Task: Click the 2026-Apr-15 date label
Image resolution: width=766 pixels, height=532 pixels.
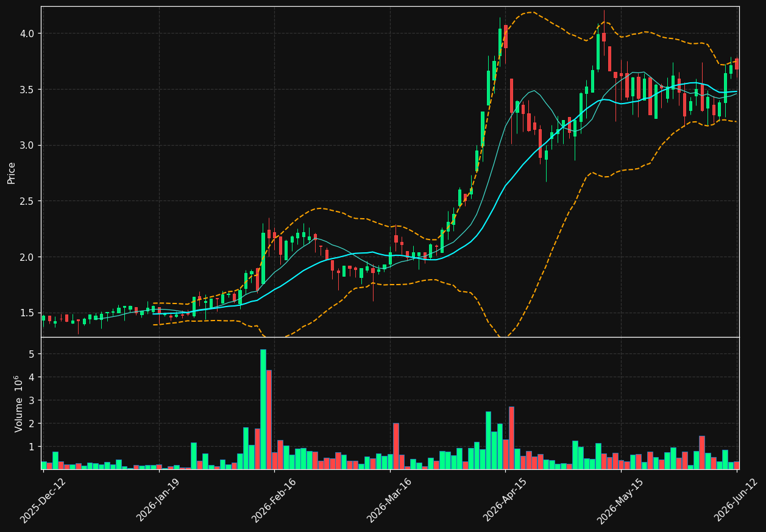Action: pos(505,500)
